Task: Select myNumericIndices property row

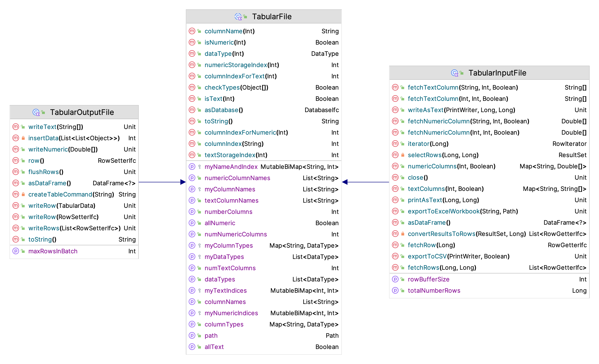Action: pos(264,313)
